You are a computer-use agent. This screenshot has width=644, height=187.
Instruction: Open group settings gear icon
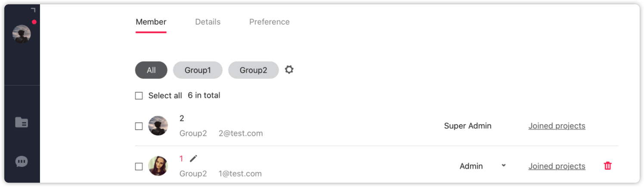coord(289,69)
